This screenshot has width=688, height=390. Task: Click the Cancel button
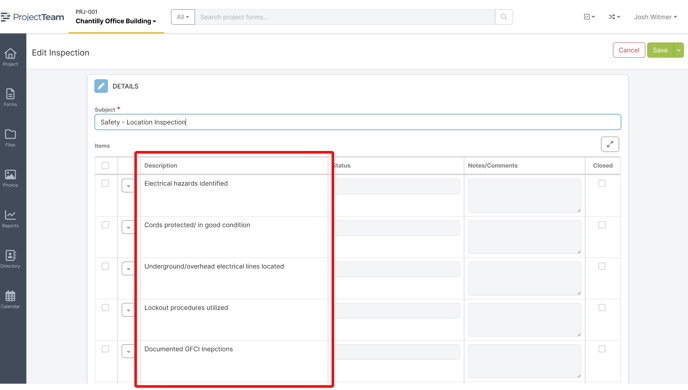pos(629,50)
